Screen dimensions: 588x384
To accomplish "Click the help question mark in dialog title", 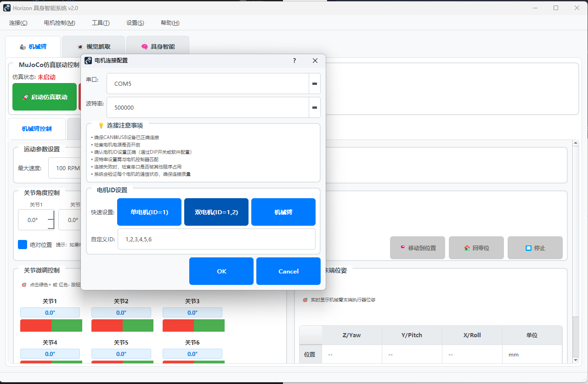I will click(294, 61).
